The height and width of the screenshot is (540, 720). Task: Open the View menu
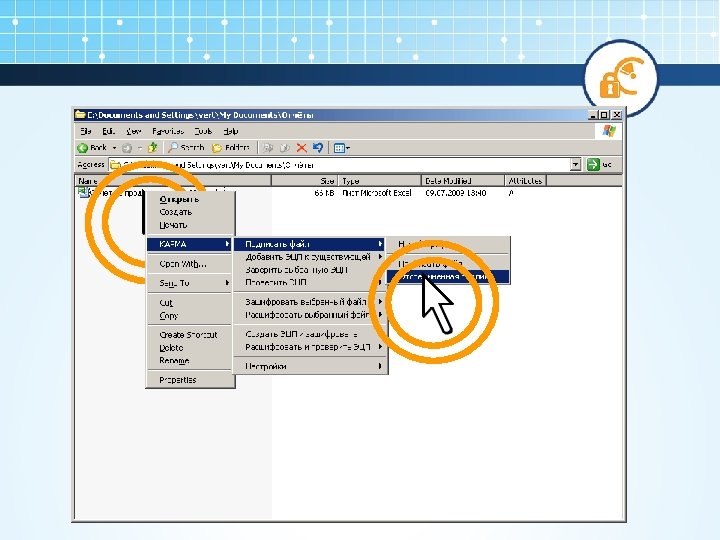pyautogui.click(x=134, y=131)
